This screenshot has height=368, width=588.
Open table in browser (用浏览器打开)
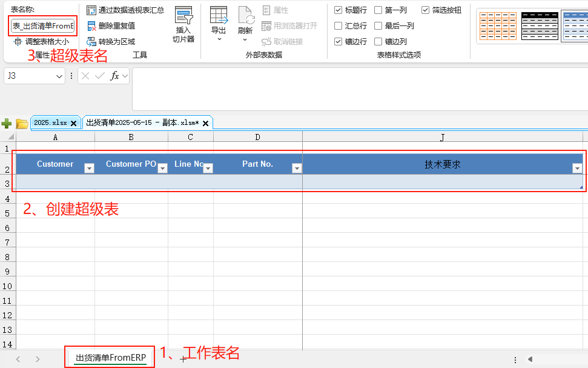pyautogui.click(x=289, y=26)
